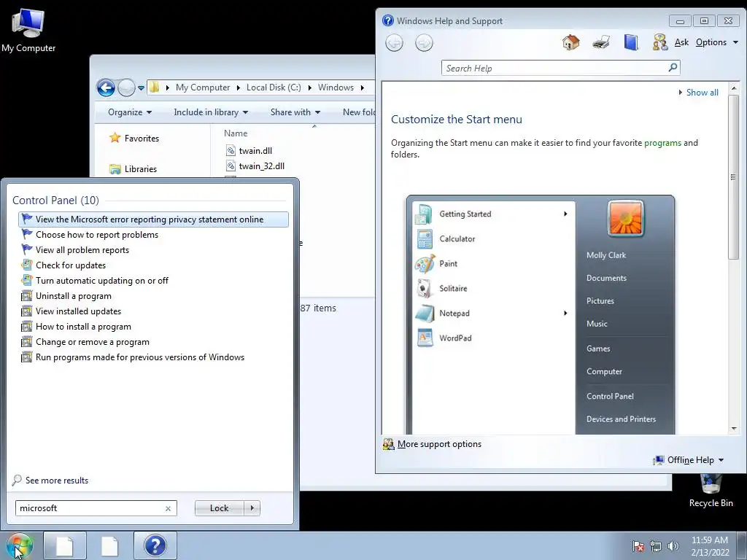The width and height of the screenshot is (747, 560).
Task: Click the Help back arrow button
Action: point(394,43)
